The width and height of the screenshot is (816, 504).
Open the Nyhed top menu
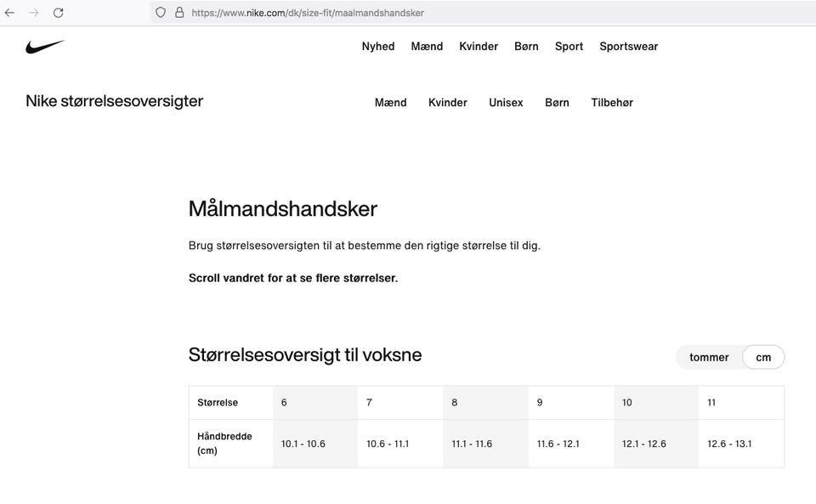(378, 46)
